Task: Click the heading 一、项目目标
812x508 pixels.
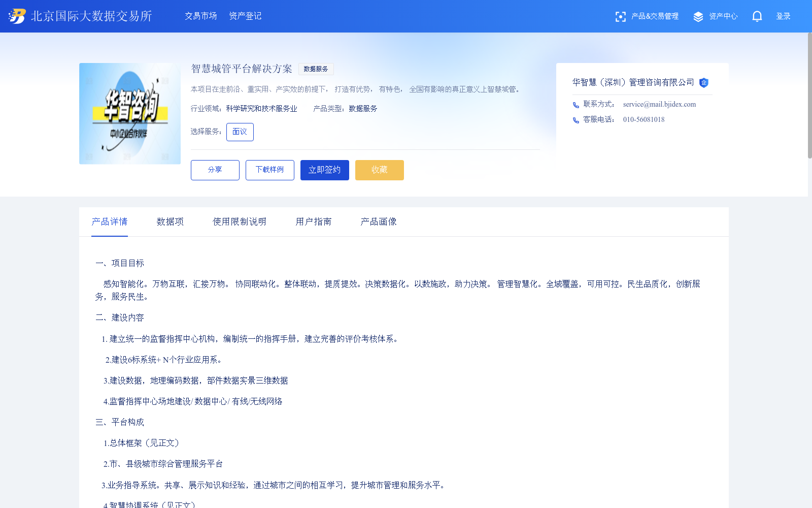Action: [x=120, y=263]
